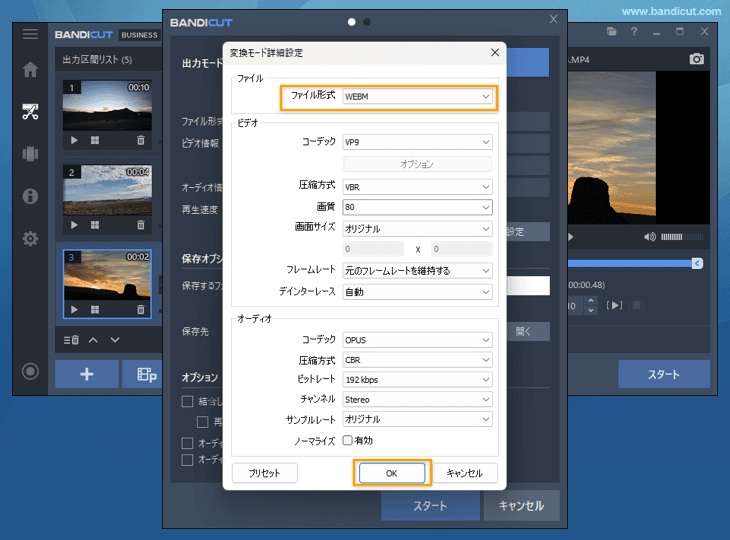The height and width of the screenshot is (540, 730).
Task: Toggle the last オーディ checkbox
Action: pos(187,460)
